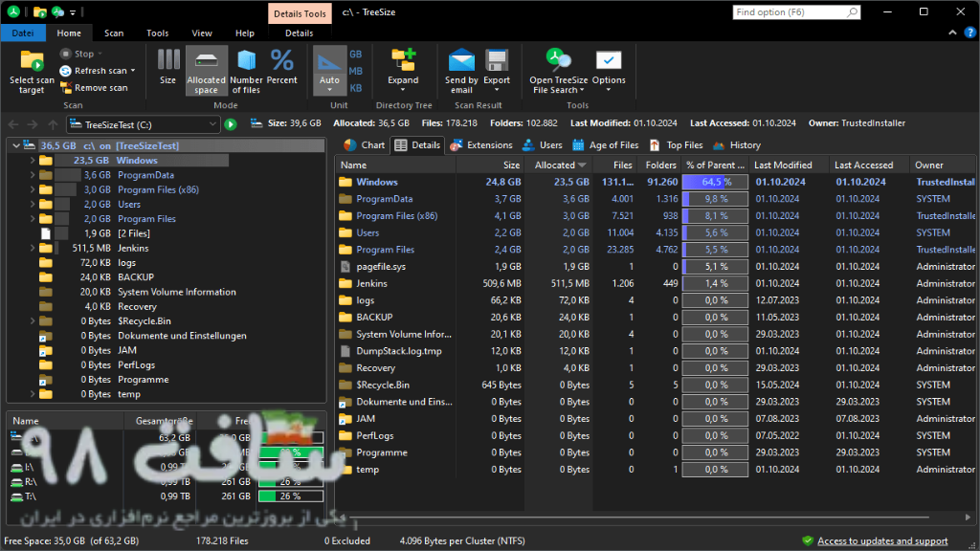Switch mode to Allocated space
Image resolution: width=980 pixels, height=551 pixels.
coord(207,70)
